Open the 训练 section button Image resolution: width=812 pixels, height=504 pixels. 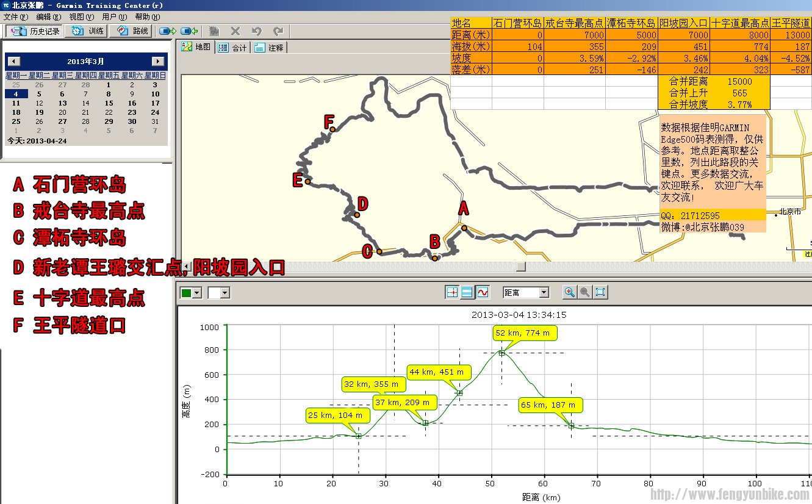(x=87, y=31)
